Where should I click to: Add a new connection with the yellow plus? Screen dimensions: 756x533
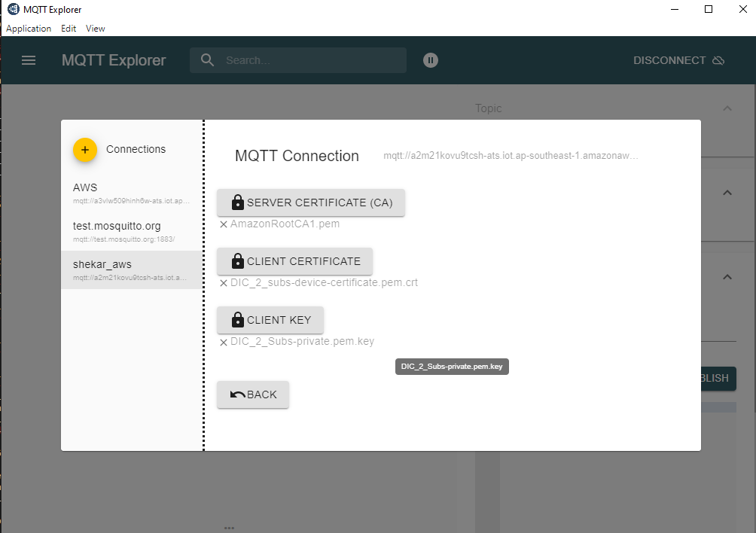click(x=85, y=150)
